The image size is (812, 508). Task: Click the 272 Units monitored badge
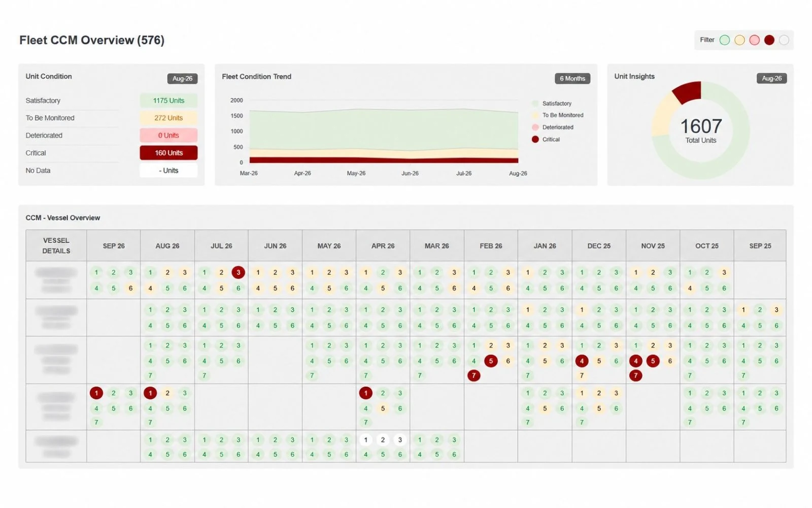pyautogui.click(x=168, y=118)
